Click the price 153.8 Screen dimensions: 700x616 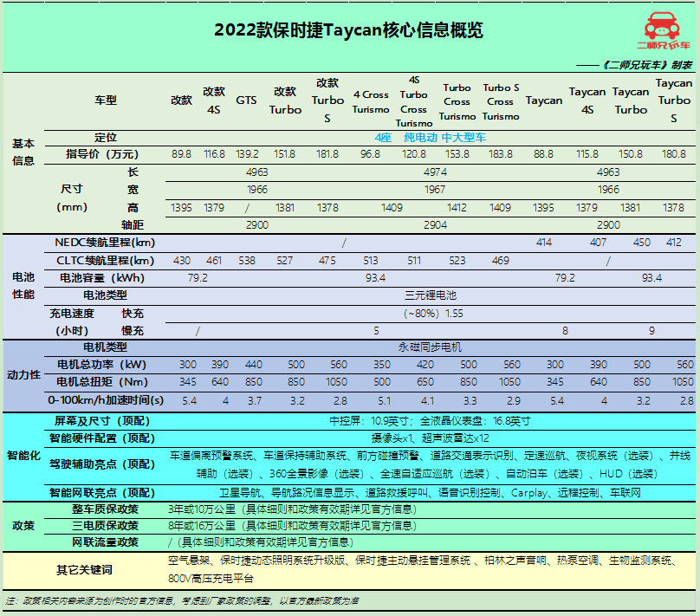tap(457, 154)
